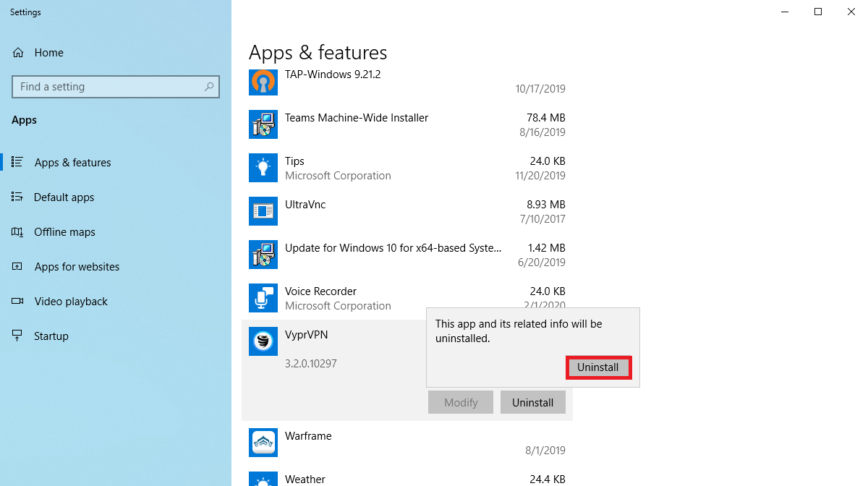
Task: Click the Update for Windows 10 icon
Action: click(x=263, y=255)
